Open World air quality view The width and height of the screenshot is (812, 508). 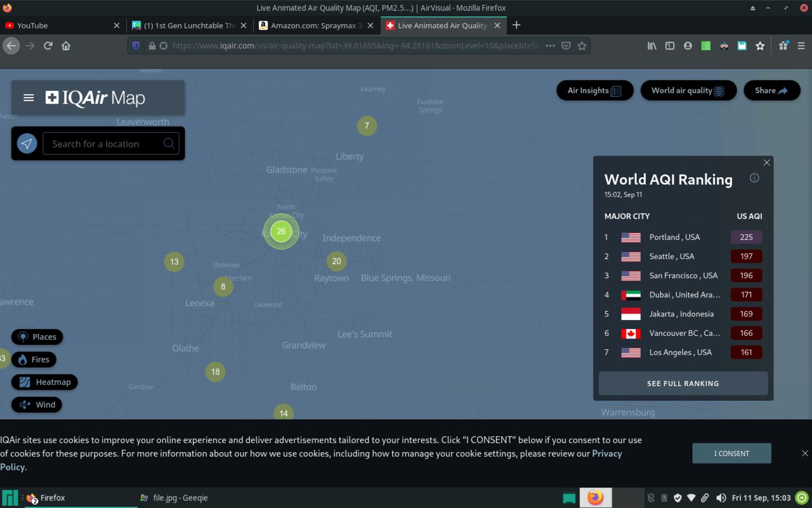(688, 90)
